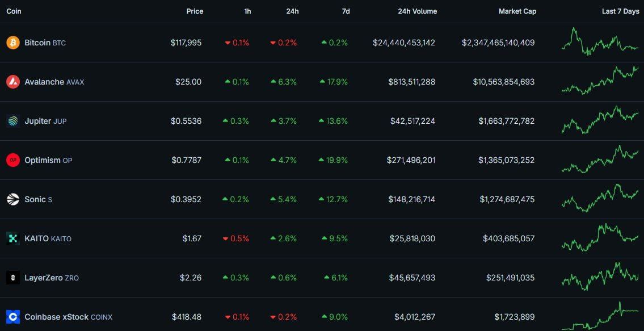Click Avalanche 7d change 17.9%

[x=334, y=82]
